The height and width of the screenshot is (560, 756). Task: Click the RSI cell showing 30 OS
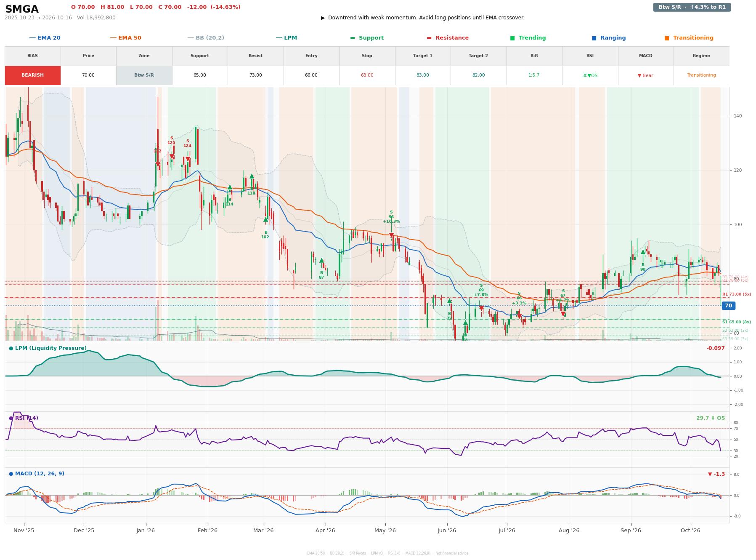click(590, 75)
